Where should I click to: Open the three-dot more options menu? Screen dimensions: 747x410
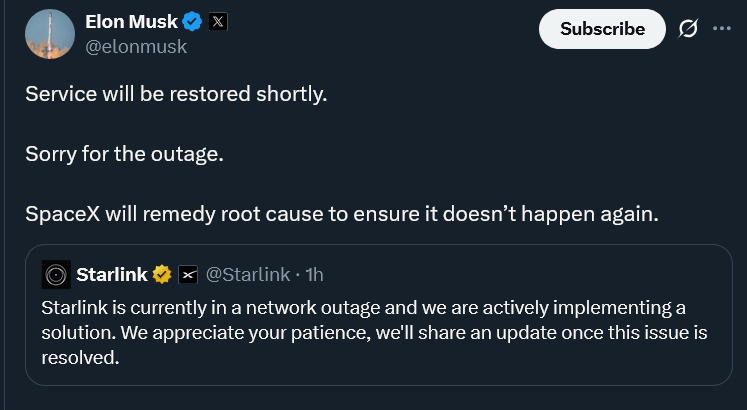pos(721,29)
